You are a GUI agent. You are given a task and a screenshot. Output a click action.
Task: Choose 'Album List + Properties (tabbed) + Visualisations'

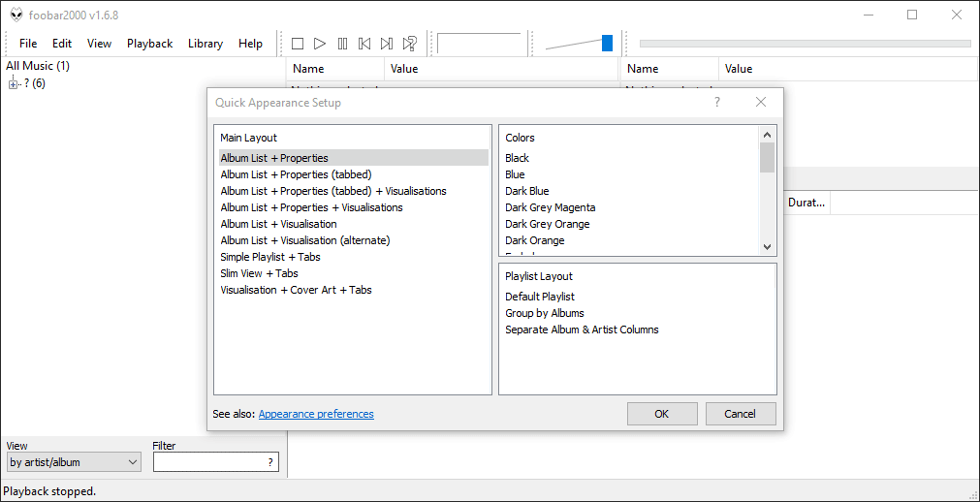coord(353,191)
